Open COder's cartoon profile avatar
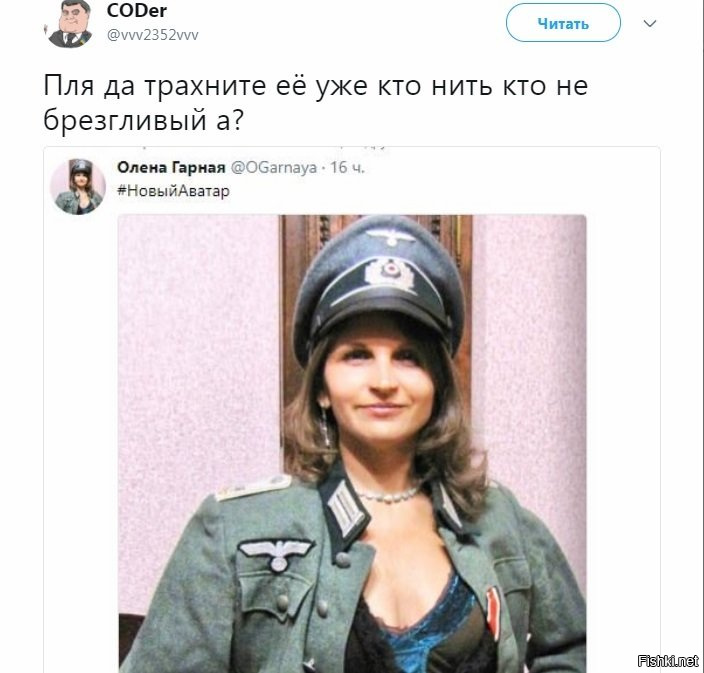 click(x=69, y=24)
